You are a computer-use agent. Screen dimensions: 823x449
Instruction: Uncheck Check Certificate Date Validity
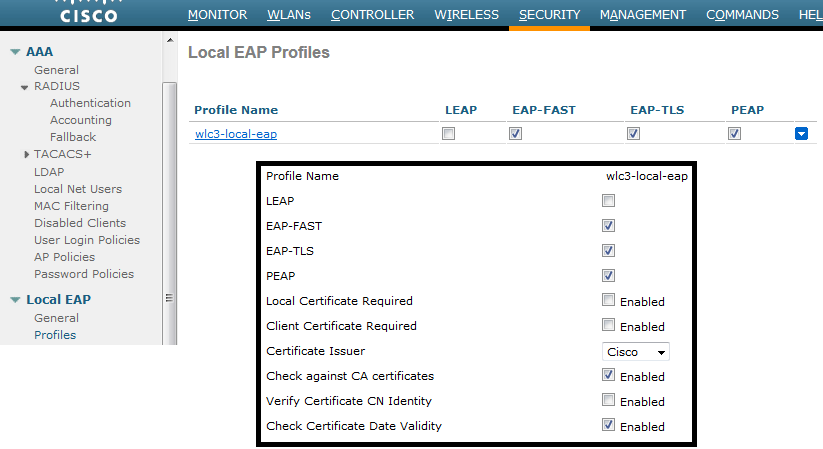(x=608, y=425)
